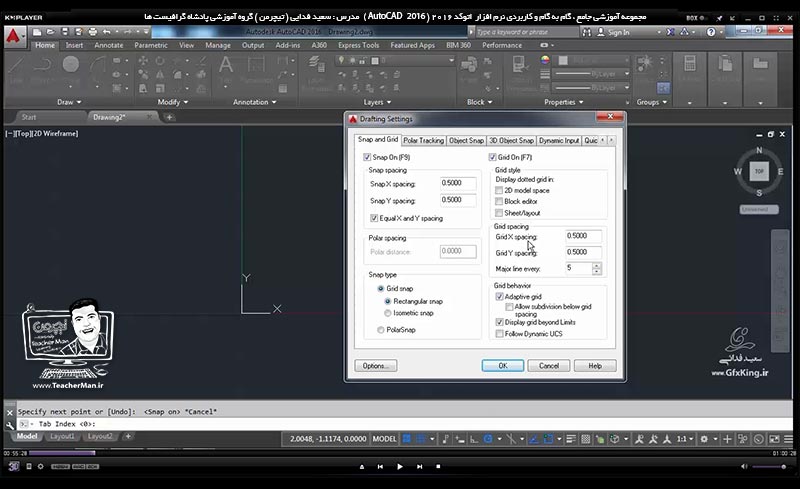Uncheck Equal X and Y spacing
800x489 pixels.
[374, 218]
